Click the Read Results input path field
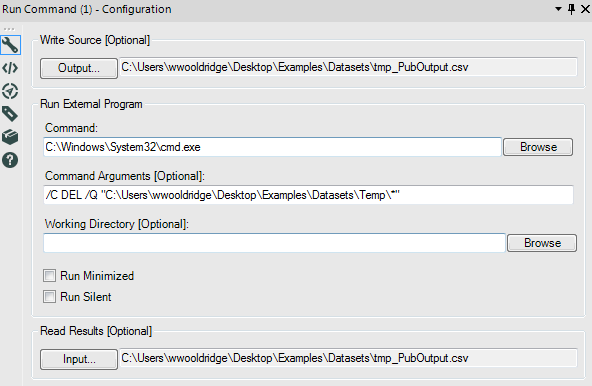 (x=348, y=358)
